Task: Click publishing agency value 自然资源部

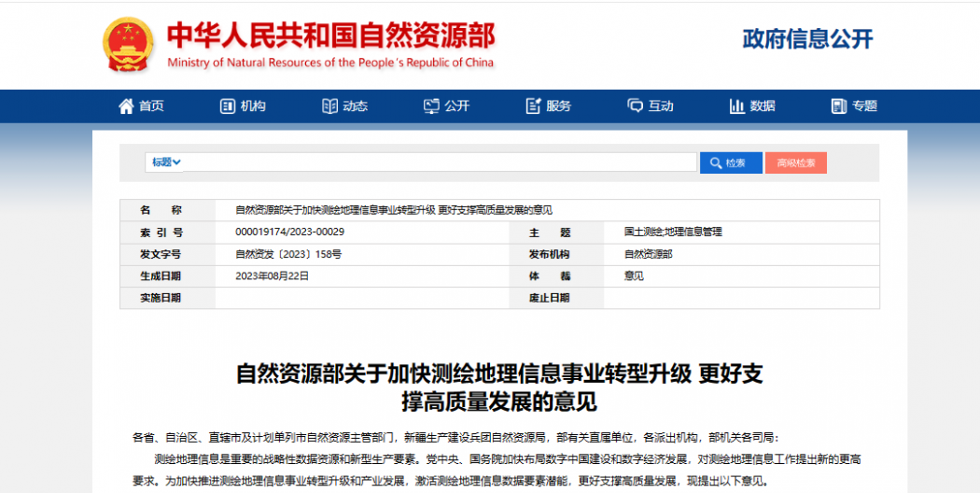Action: [648, 254]
